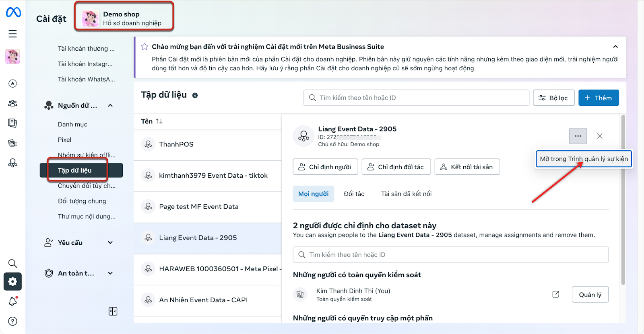Click Quản lý button for Kim Thanh
644x334 pixels.
590,295
